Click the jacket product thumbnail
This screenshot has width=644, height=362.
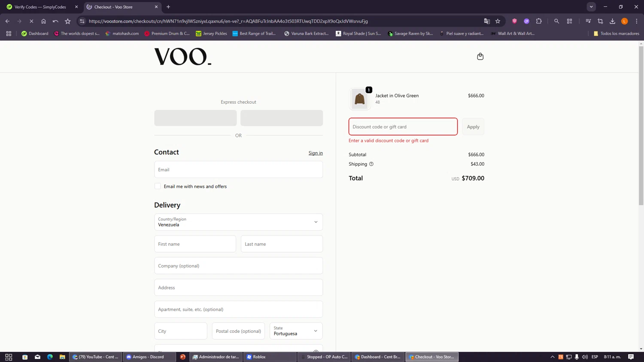tap(360, 99)
